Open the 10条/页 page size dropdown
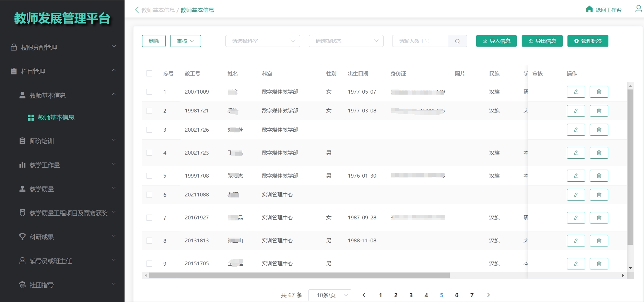644x302 pixels. click(330, 295)
